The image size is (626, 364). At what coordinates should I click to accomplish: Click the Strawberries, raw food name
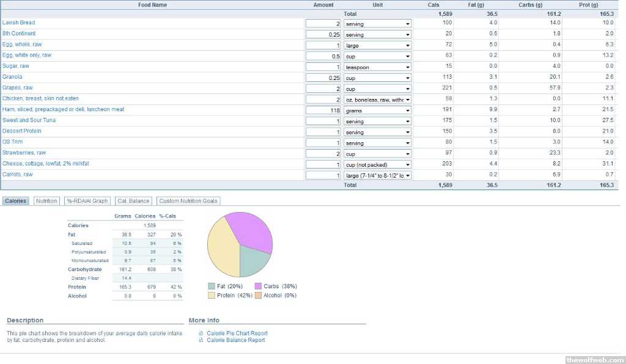click(24, 153)
